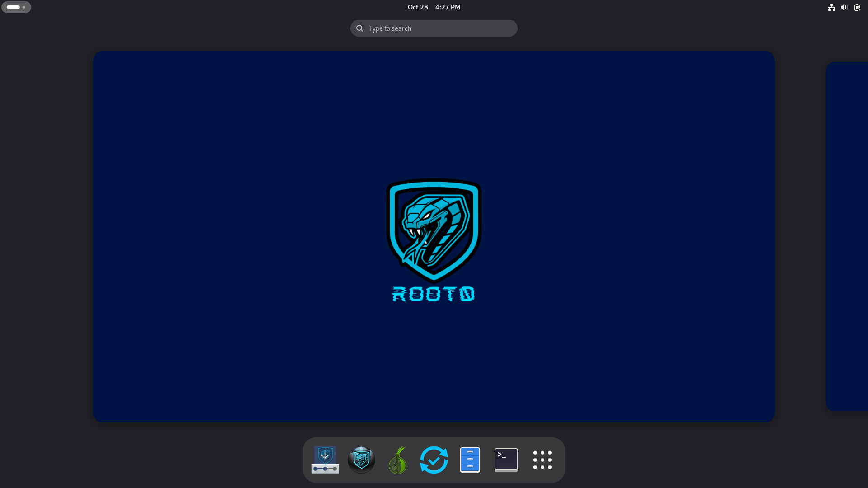Show all applications grid button
Viewport: 868px width, 488px height.
pyautogui.click(x=542, y=460)
